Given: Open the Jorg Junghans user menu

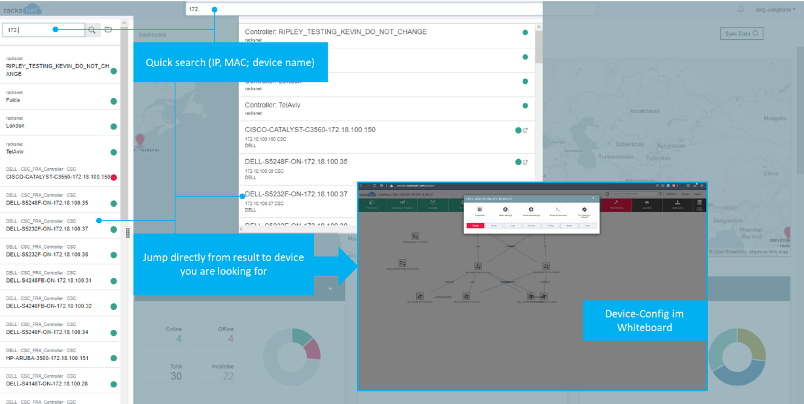Looking at the screenshot, I should tap(775, 9).
